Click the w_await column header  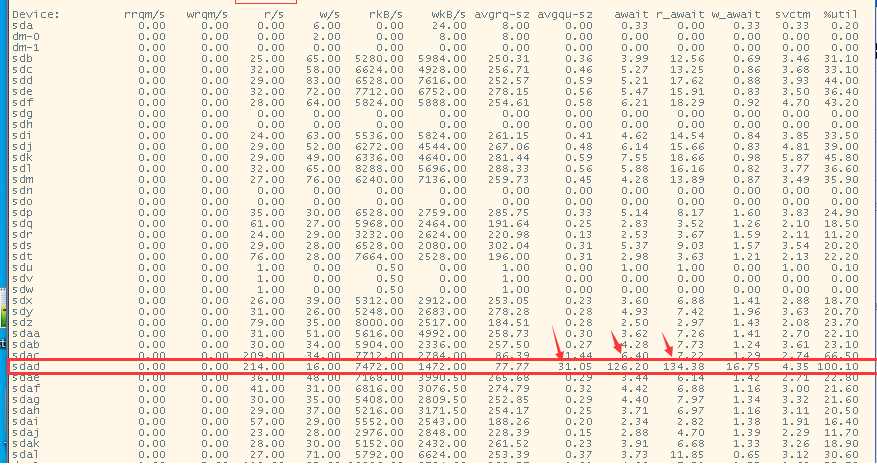(736, 15)
